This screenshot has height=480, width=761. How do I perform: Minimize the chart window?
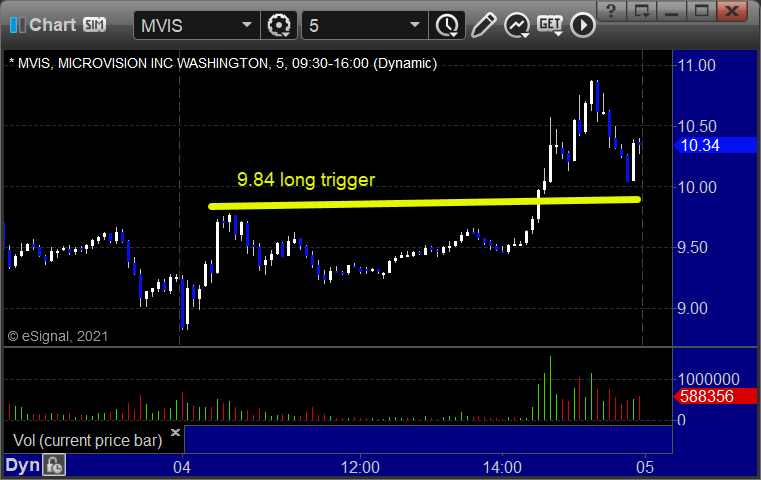tap(672, 11)
